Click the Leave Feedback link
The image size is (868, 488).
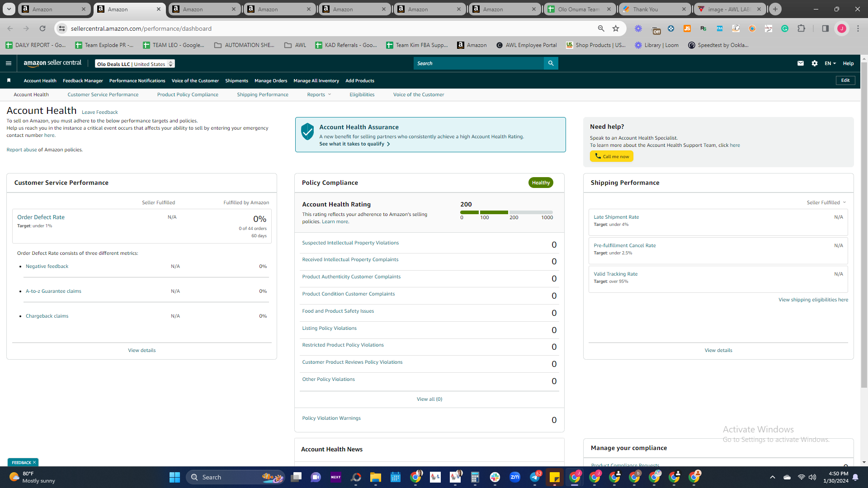(x=99, y=112)
